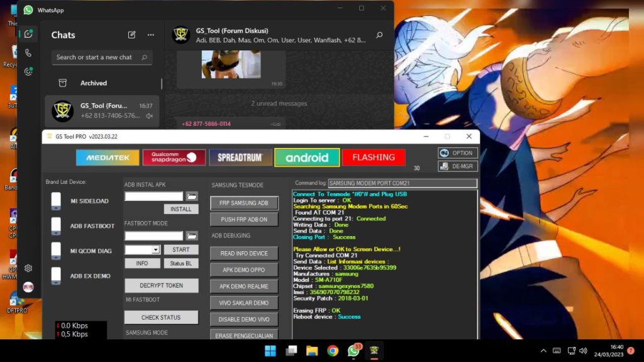The image size is (644, 362).
Task: Open the WhatsApp Status sidebar icon
Action: [x=28, y=72]
